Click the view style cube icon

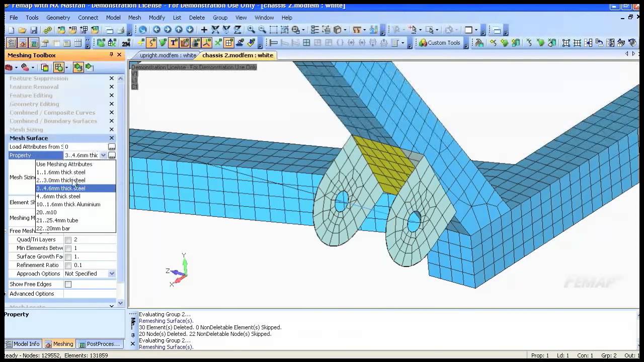coord(338,30)
